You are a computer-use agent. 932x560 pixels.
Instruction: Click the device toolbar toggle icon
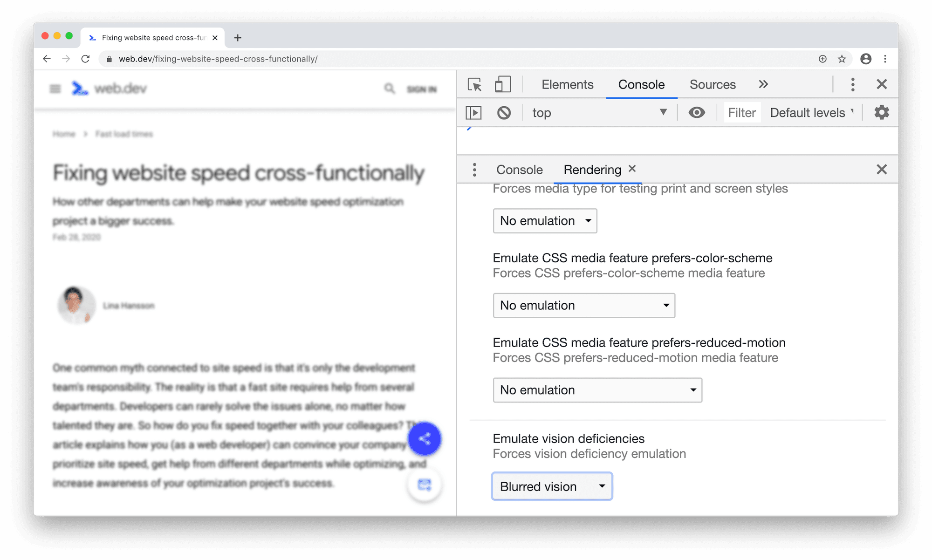(502, 84)
